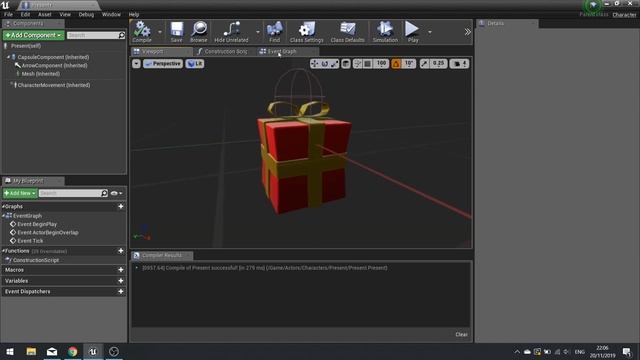This screenshot has width=640, height=360.
Task: Add a new variable with plus
Action: 120,281
